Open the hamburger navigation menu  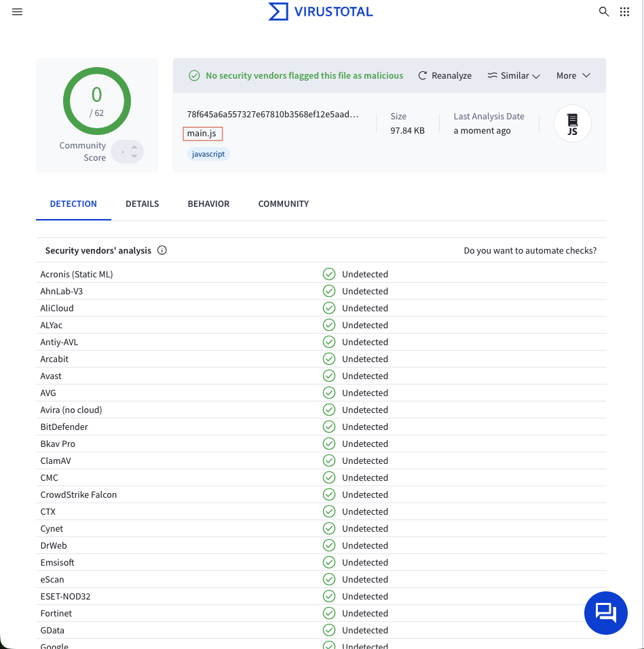coord(17,12)
